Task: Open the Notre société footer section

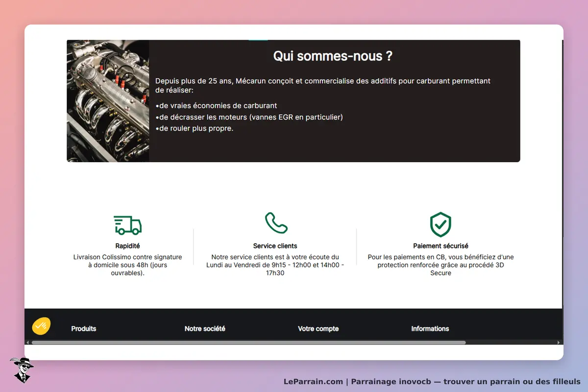Action: coord(205,329)
